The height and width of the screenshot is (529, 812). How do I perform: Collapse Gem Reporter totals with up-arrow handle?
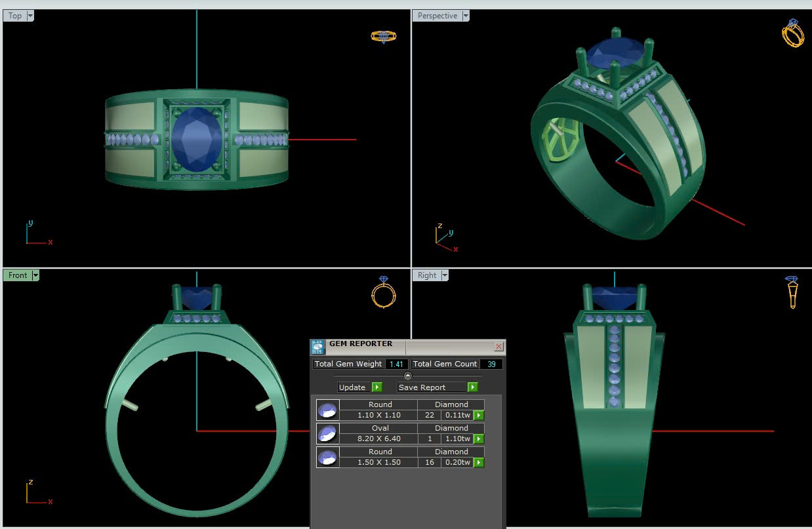point(407,376)
